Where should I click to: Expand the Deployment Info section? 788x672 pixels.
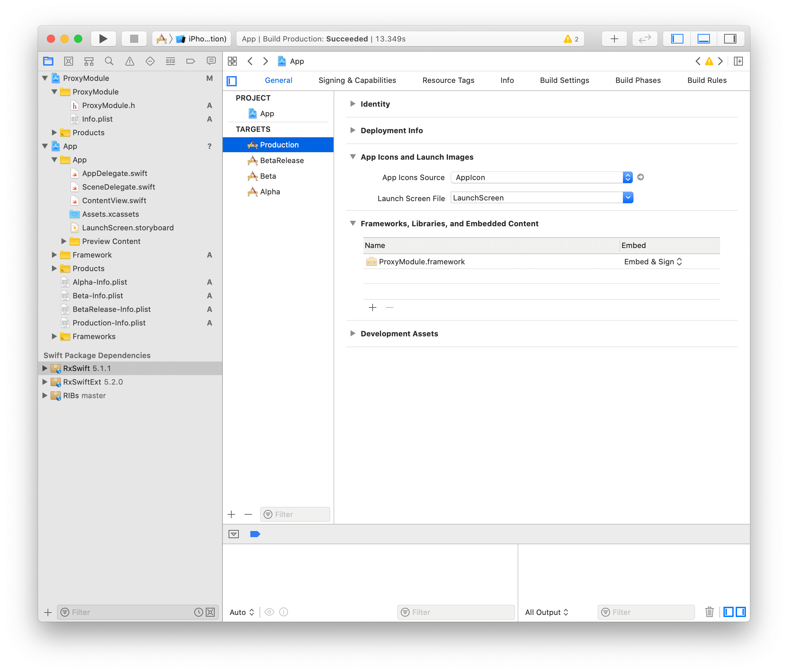tap(353, 130)
